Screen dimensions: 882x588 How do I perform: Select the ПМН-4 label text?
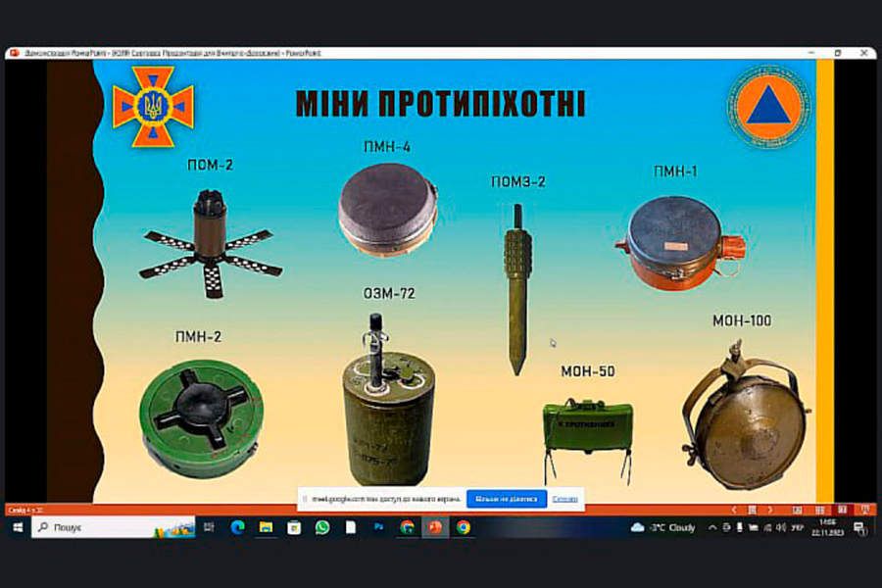[x=387, y=147]
